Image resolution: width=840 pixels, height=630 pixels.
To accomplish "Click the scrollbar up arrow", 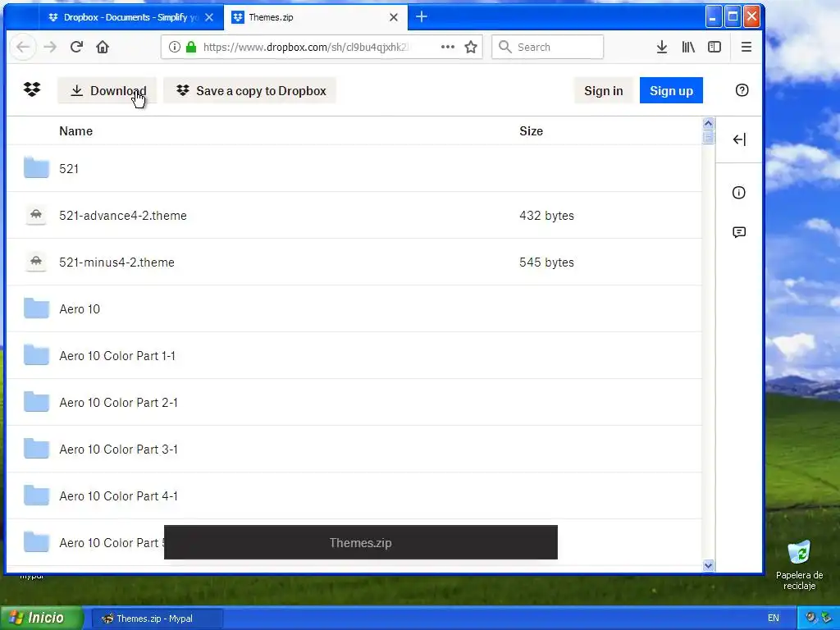I will pyautogui.click(x=708, y=124).
